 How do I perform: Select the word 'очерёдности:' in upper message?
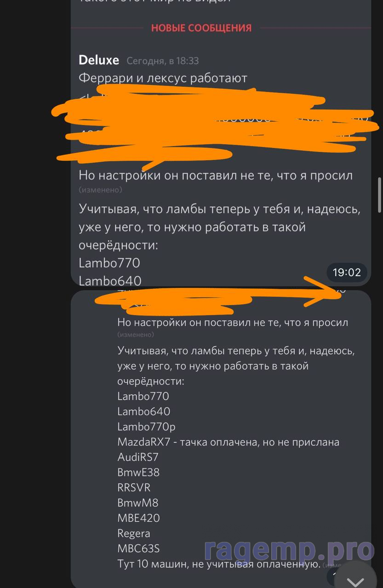coord(118,245)
